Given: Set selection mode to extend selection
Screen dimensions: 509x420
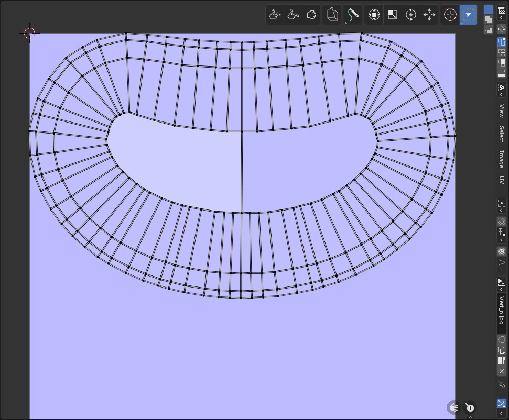Looking at the screenshot, I should click(489, 19).
